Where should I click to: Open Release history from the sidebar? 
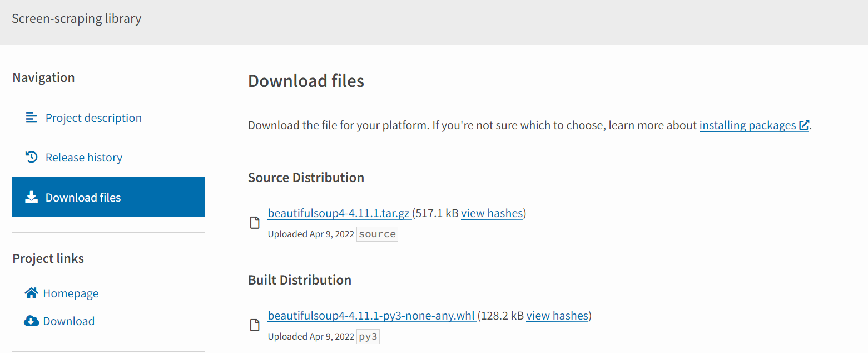tap(83, 157)
